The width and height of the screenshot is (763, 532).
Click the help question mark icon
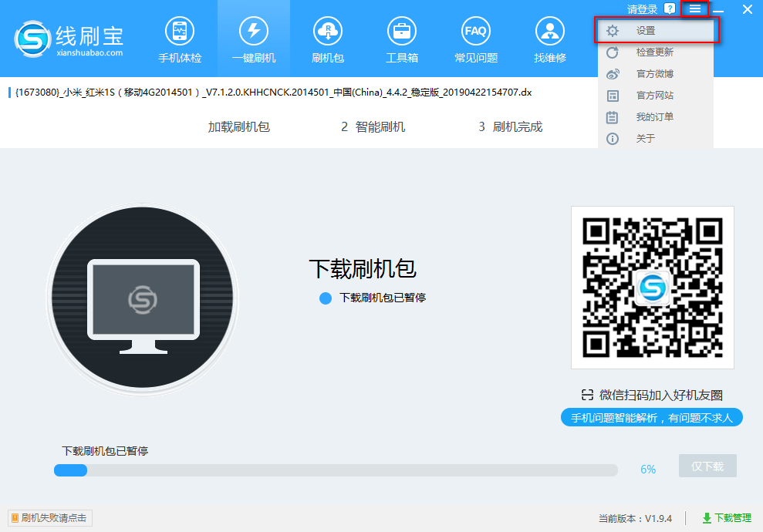670,8
